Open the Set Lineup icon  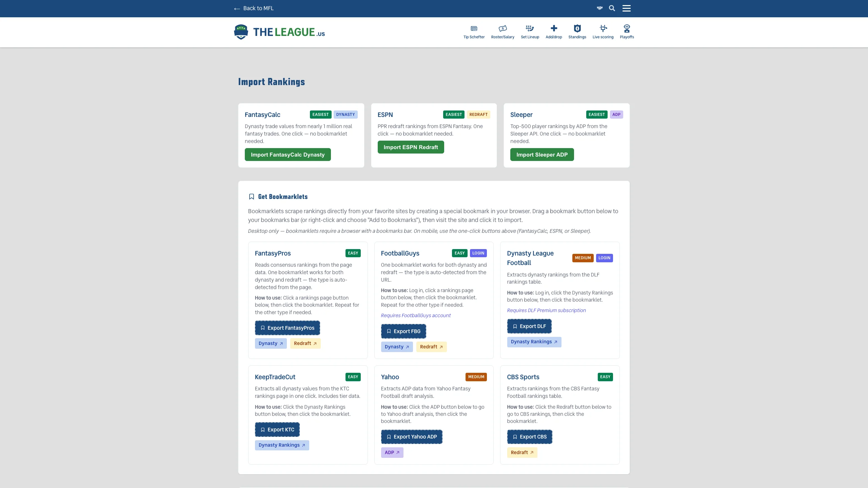530,28
